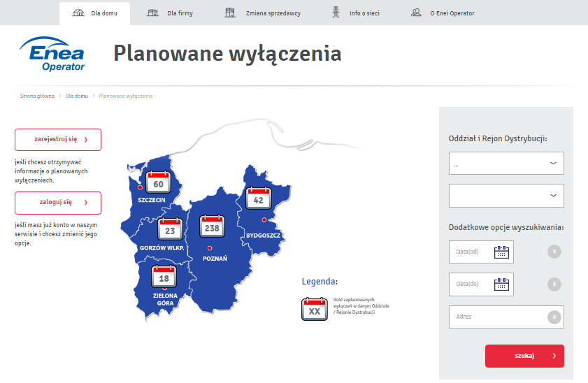This screenshot has height=383, width=588.
Task: Select Bydgoszcz calendar showing 42 outages
Action: pos(259,198)
